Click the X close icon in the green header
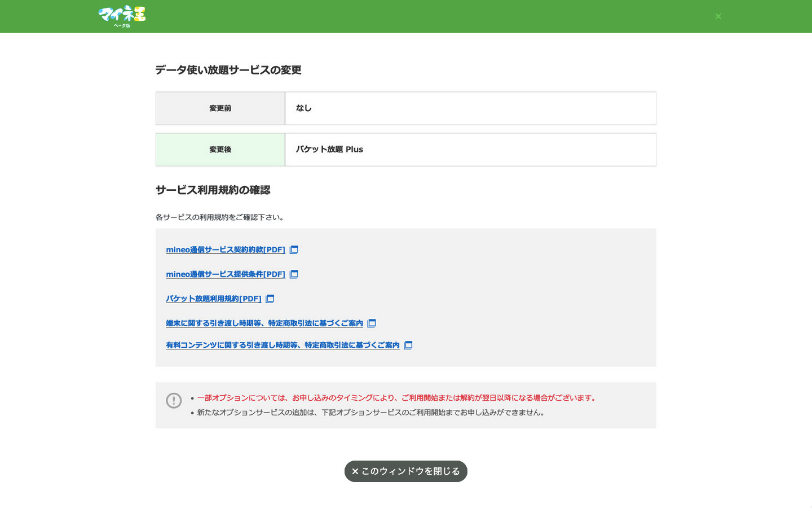The width and height of the screenshot is (812, 508). click(x=718, y=16)
